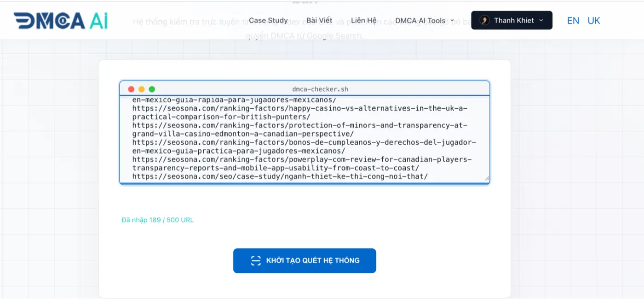
Task: Switch language to UK
Action: click(594, 20)
